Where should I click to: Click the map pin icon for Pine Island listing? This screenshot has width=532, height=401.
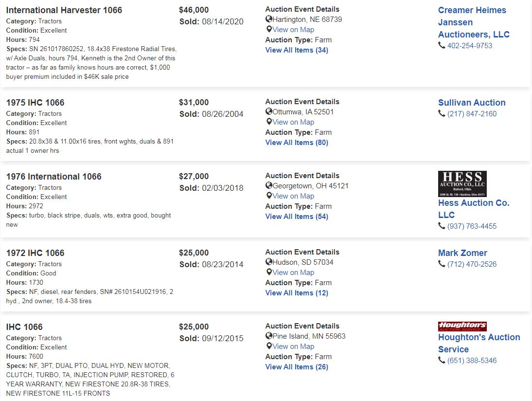coord(269,346)
